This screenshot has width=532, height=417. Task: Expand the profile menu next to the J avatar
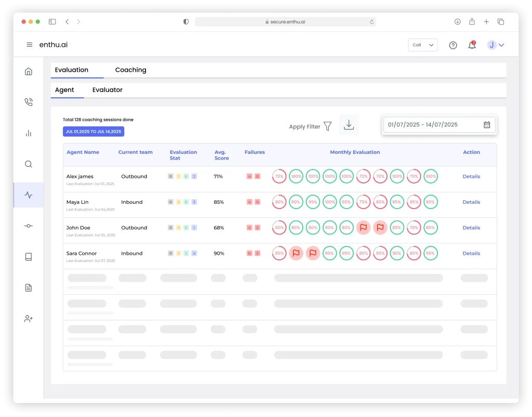[500, 45]
